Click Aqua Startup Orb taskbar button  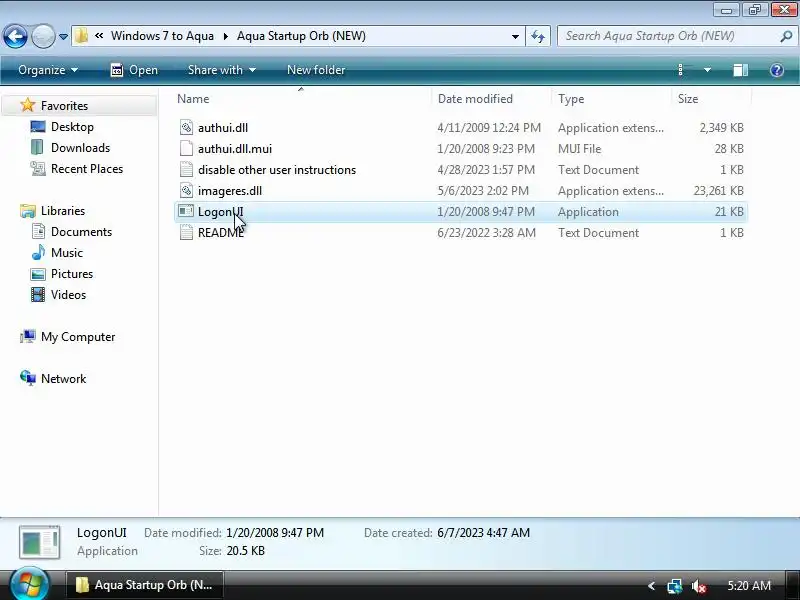[144, 585]
